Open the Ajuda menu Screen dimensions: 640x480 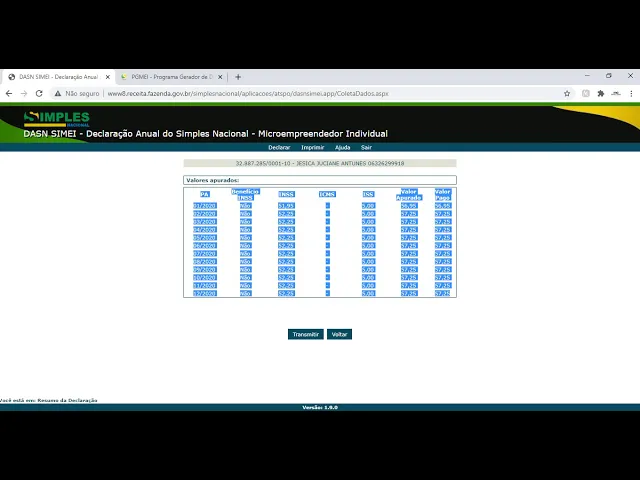[x=342, y=147]
